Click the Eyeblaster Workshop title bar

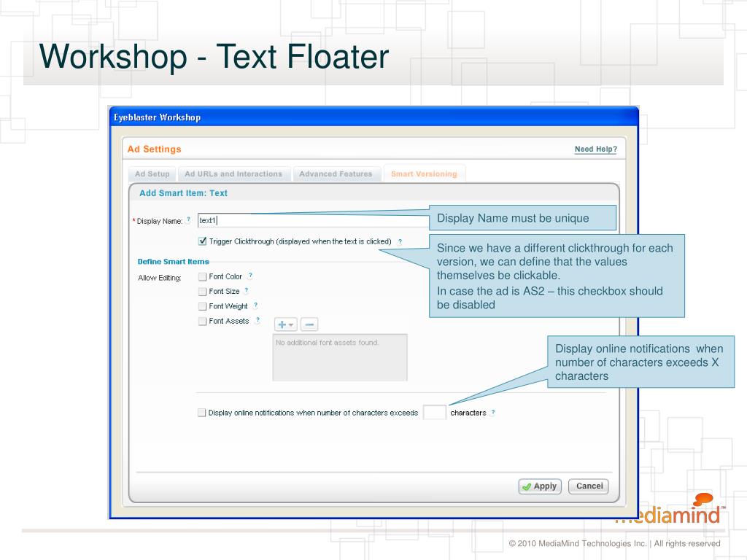[x=374, y=117]
